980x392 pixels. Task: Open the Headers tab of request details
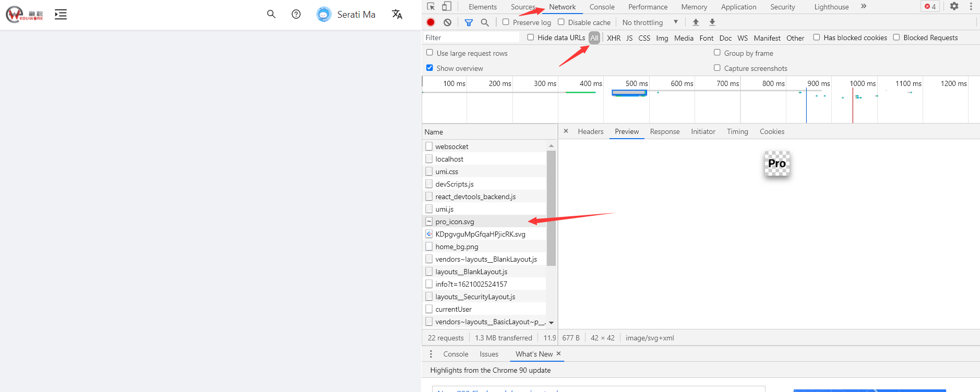591,131
